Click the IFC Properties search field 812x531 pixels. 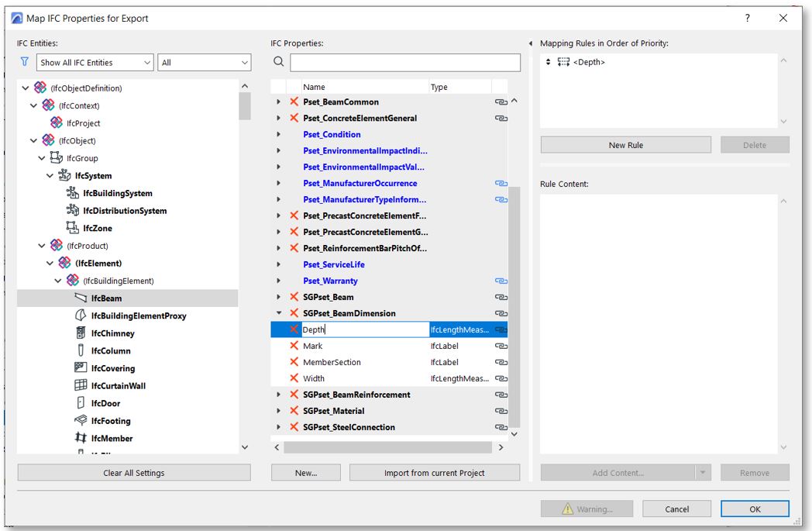[405, 62]
